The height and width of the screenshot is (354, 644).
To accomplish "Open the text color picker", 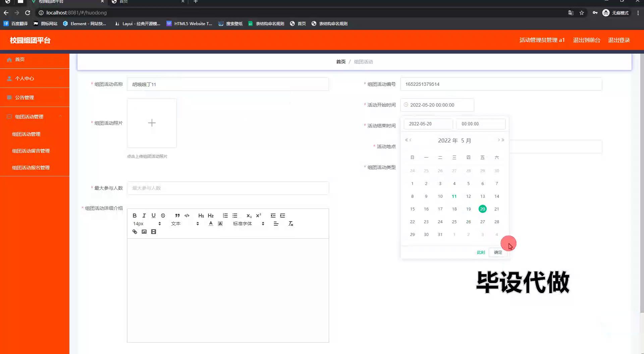I will pyautogui.click(x=211, y=224).
